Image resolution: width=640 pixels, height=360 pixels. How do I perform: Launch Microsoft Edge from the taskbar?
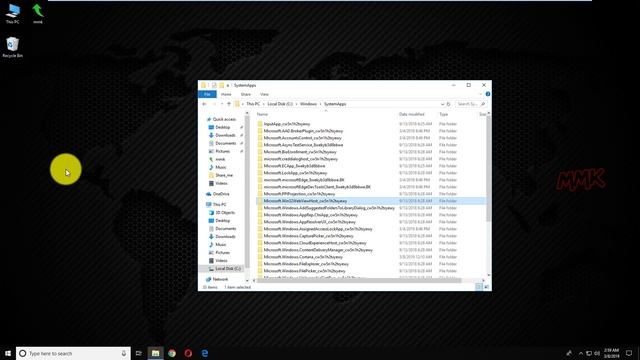click(204, 353)
